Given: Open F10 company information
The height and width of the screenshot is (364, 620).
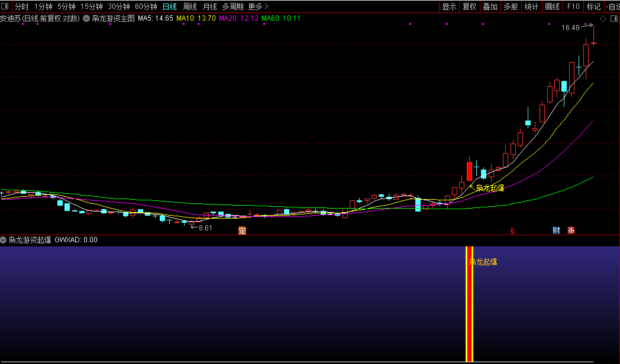Looking at the screenshot, I should [x=573, y=6].
